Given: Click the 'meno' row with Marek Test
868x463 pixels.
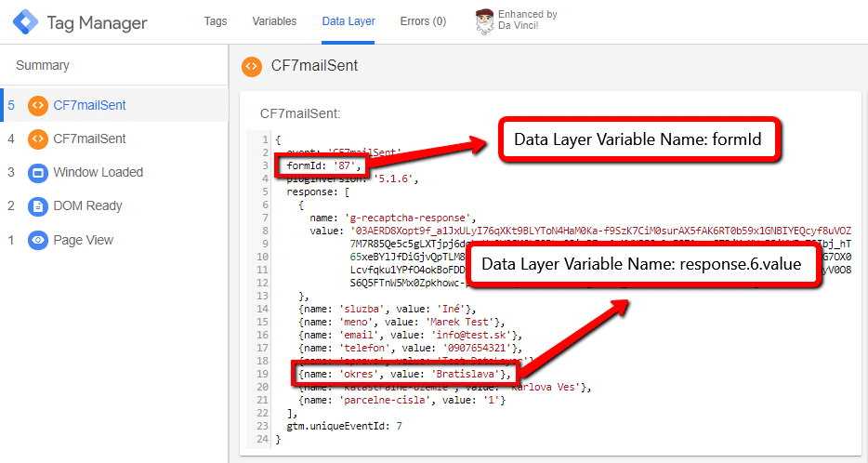Looking at the screenshot, I should click(401, 322).
